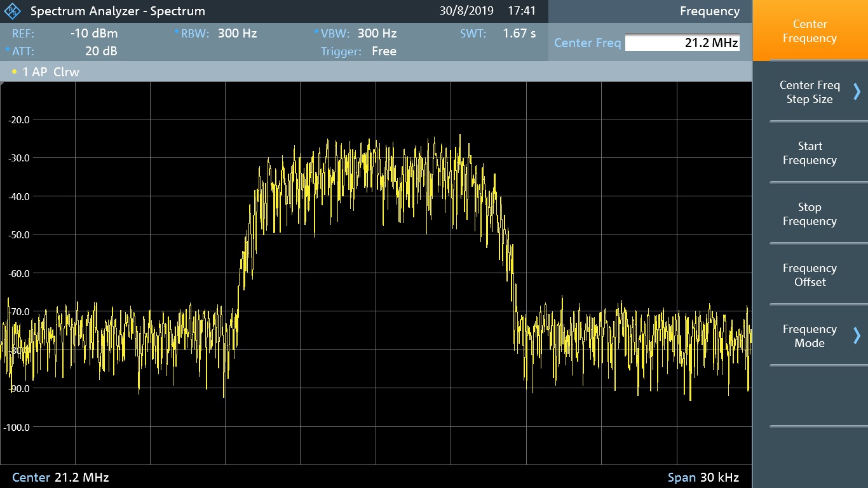Click the Center 21.2 MHz footer label
This screenshot has height=488, width=868.
coord(60,477)
